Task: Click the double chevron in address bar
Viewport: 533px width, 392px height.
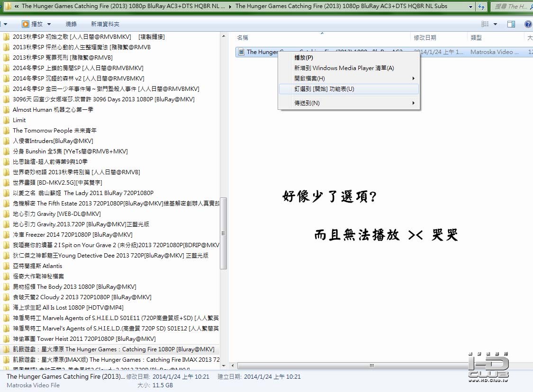Action: tap(16, 6)
